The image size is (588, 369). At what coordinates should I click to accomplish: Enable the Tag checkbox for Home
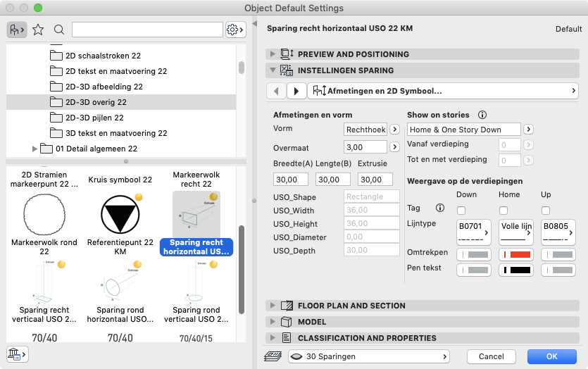(503, 211)
